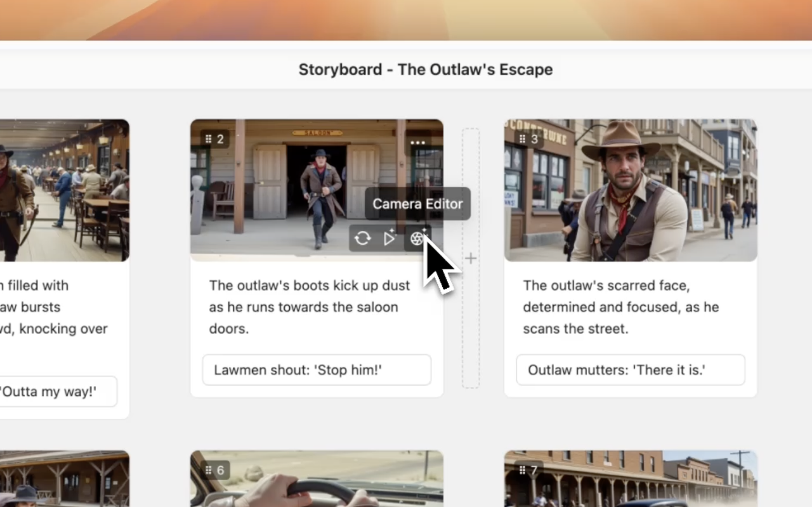Click the title 'Storyboard - The Outlaw's Escape'
This screenshot has height=507, width=812.
pos(426,69)
